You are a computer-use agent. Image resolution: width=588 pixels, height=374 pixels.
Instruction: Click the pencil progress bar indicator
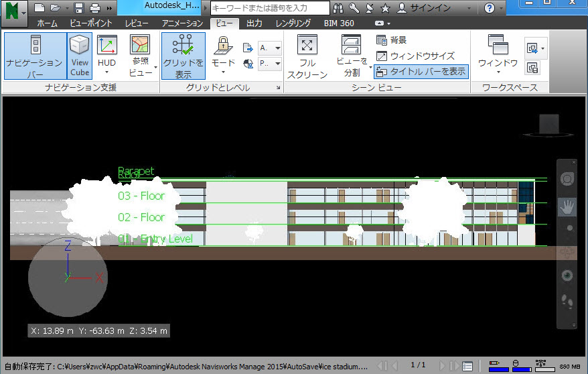coord(499,366)
